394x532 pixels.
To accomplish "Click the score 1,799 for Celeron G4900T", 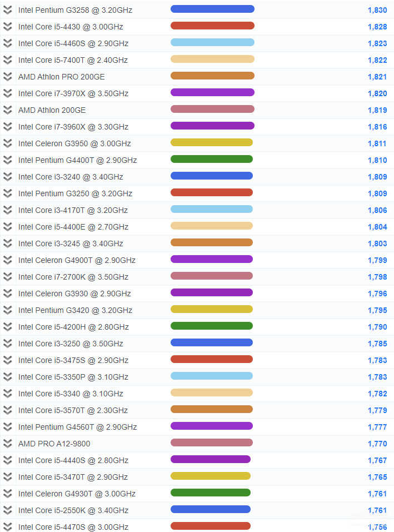I will click(377, 260).
